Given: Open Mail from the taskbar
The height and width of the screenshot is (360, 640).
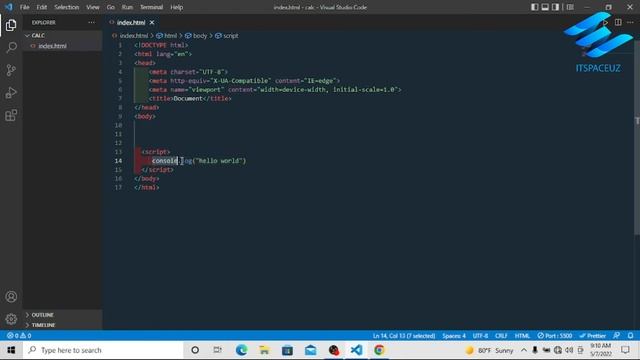Looking at the screenshot, I should tap(311, 350).
